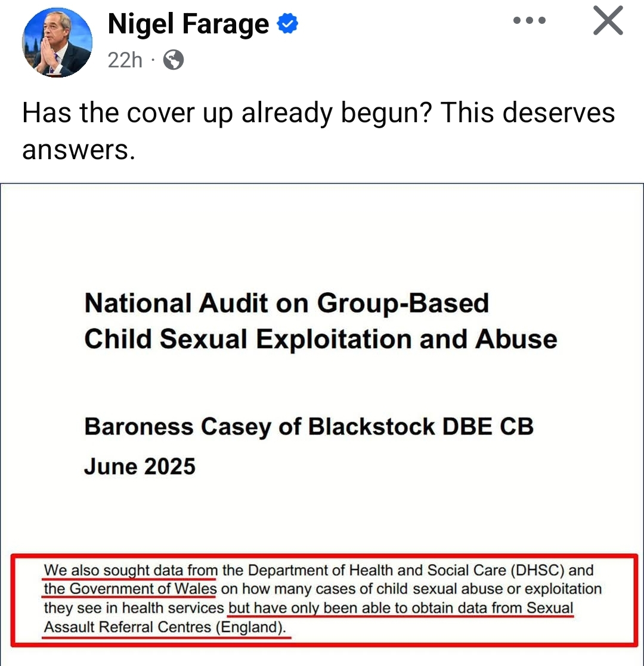Click the "June 2025" date text
644x666 pixels.
click(140, 466)
